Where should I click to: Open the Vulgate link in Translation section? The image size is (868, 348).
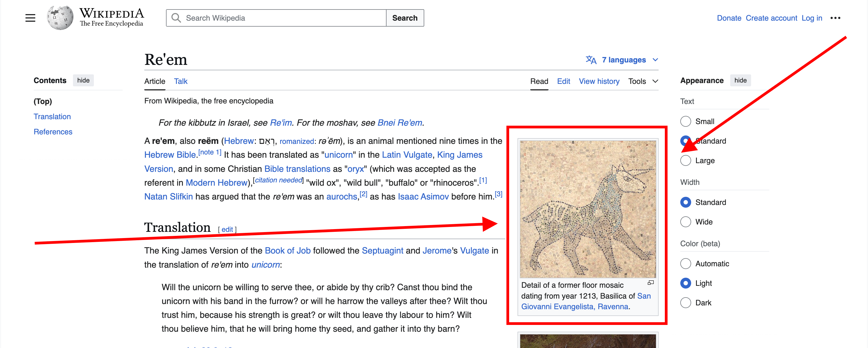(x=474, y=250)
